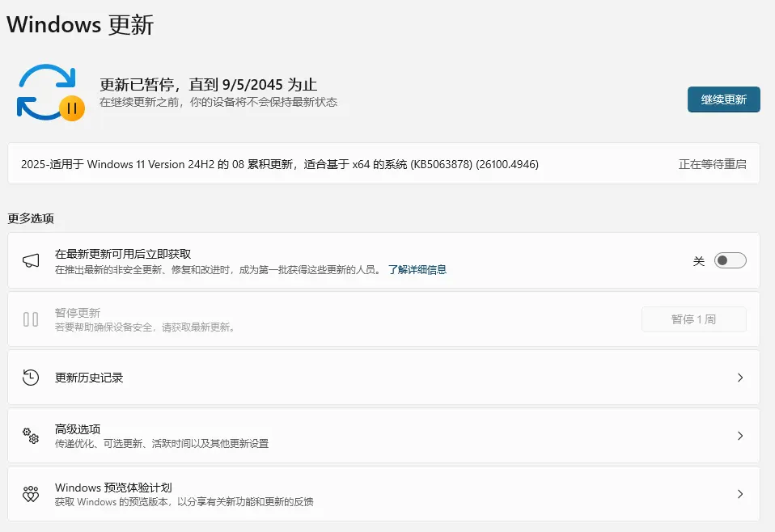775x532 pixels.
Task: Click the 在最新更新可用后立即获取 title
Action: click(x=123, y=254)
